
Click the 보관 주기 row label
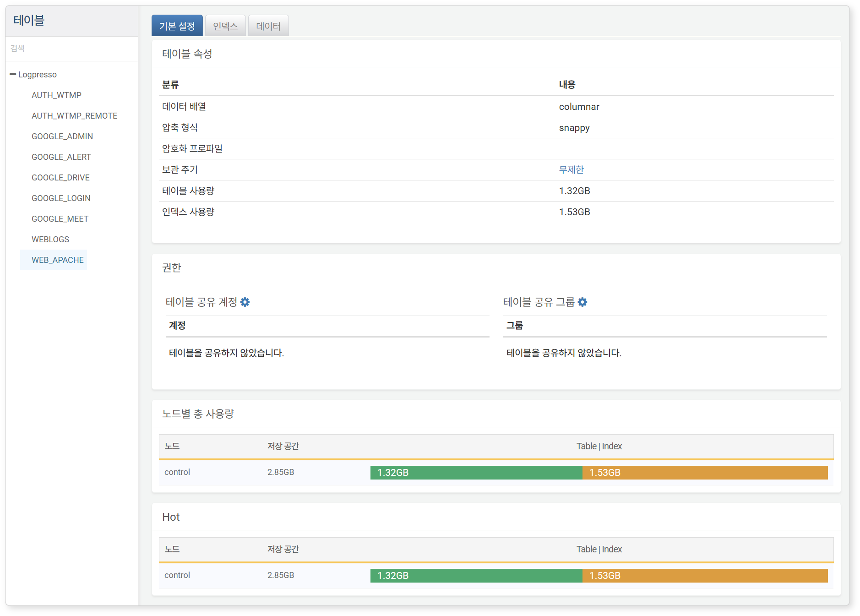[x=180, y=170]
